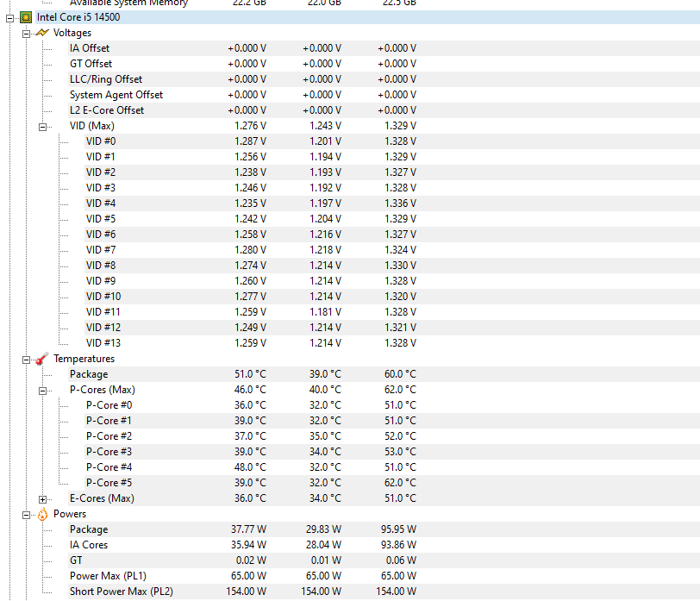This screenshot has width=700, height=601.
Task: Select the L2 E-Core Offset row
Action: coord(384,110)
